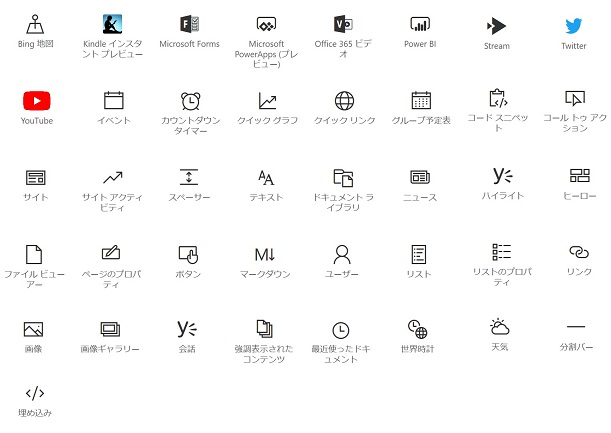The width and height of the screenshot is (611, 433).
Task: Pick the クイック リンク globe icon
Action: 344,101
